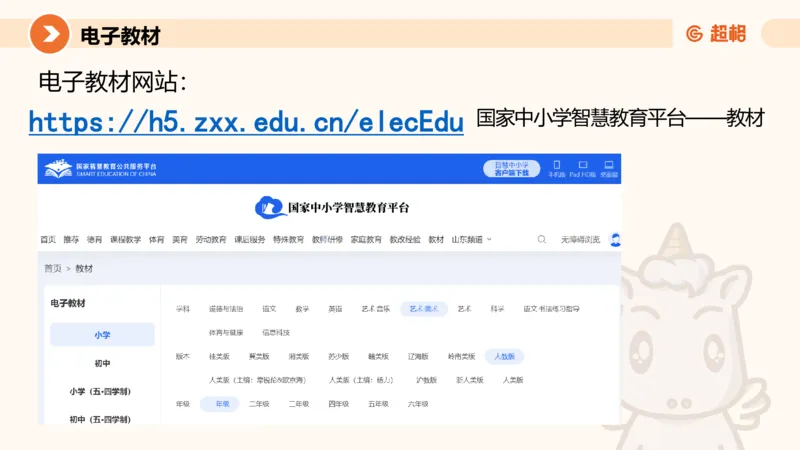Choose the 湘美版 edition
The width and height of the screenshot is (800, 450).
point(298,356)
